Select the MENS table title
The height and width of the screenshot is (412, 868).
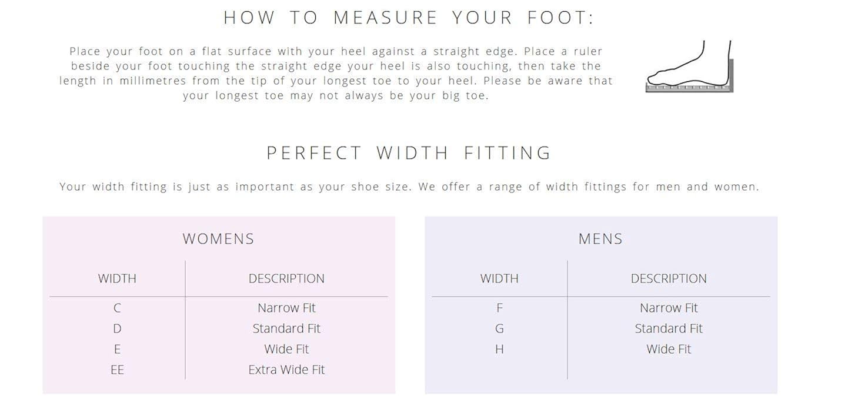pos(600,239)
